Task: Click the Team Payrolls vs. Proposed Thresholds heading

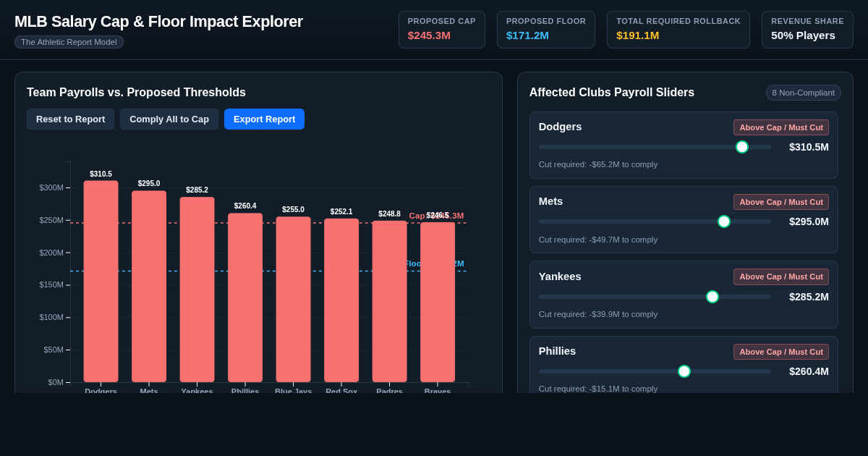Action: click(136, 93)
